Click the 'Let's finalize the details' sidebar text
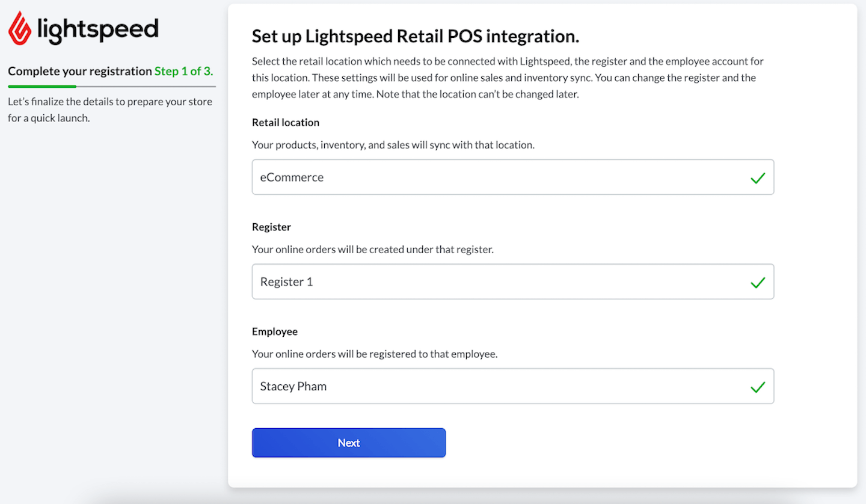Screen dimensions: 866x504 coord(110,109)
